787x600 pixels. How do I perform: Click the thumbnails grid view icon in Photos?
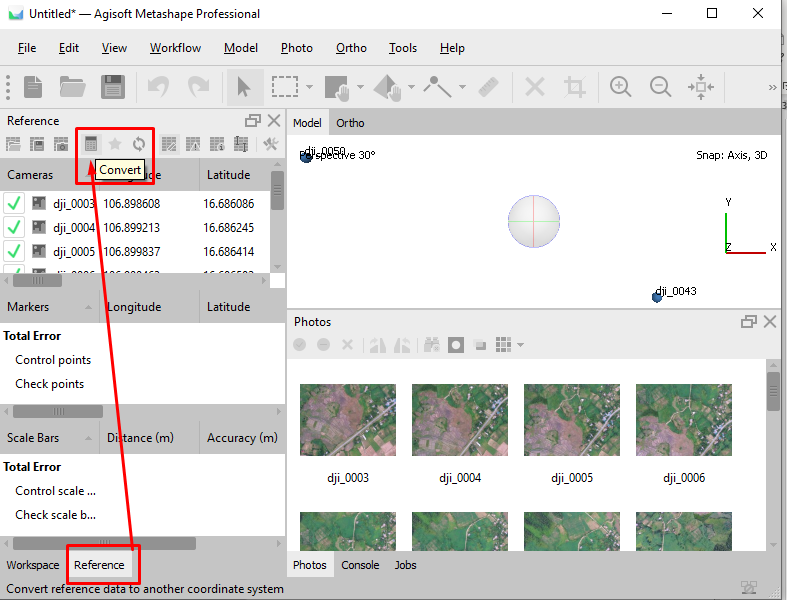click(x=503, y=345)
